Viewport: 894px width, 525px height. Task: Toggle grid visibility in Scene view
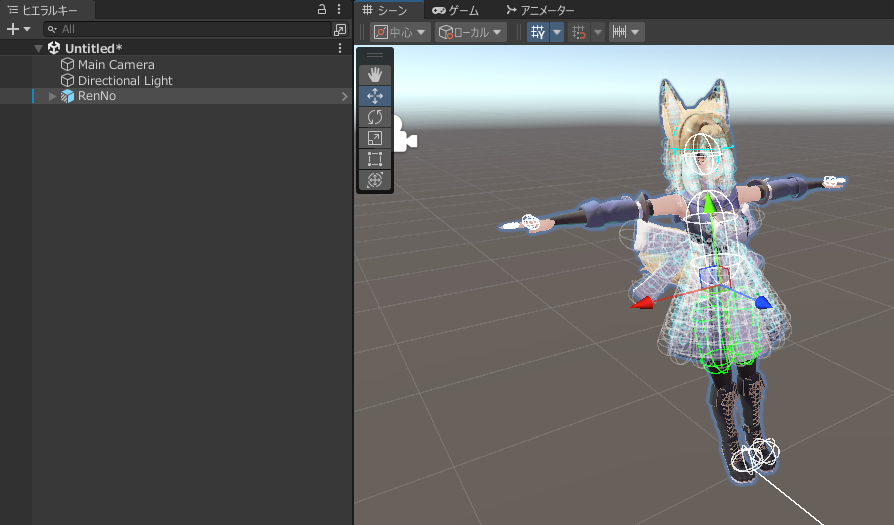tap(538, 32)
